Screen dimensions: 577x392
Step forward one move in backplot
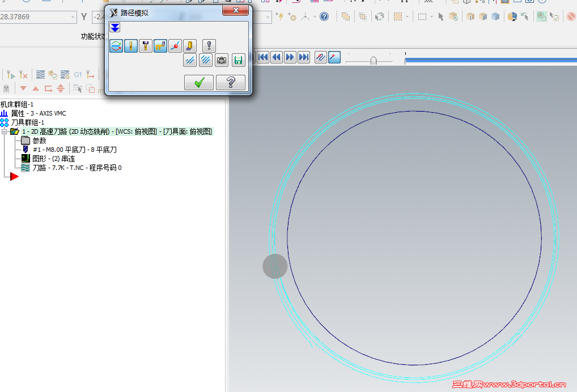290,57
